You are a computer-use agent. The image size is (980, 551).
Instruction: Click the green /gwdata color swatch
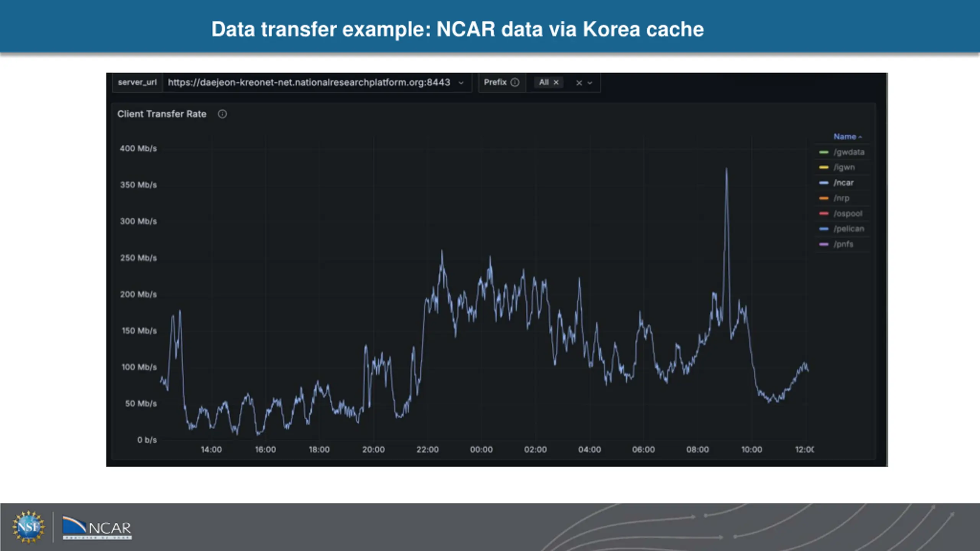tap(824, 152)
